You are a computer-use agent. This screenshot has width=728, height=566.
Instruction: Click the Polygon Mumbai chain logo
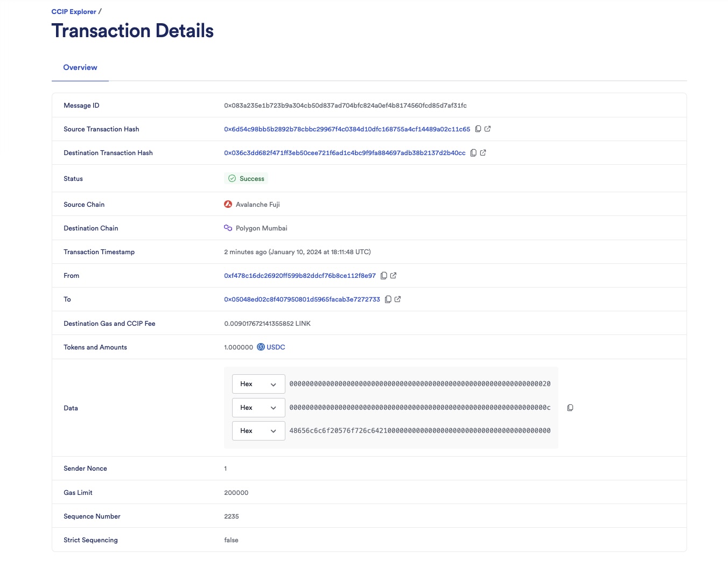228,228
